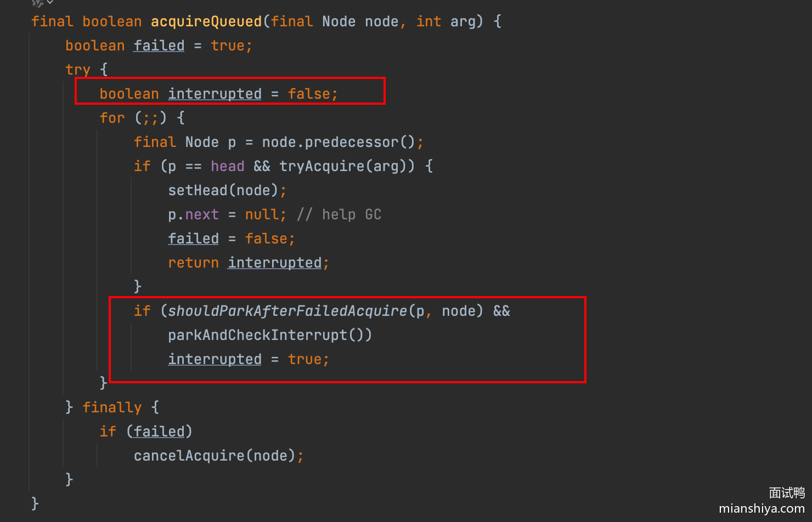Click the setHead method call
812x522 pixels.
(198, 190)
